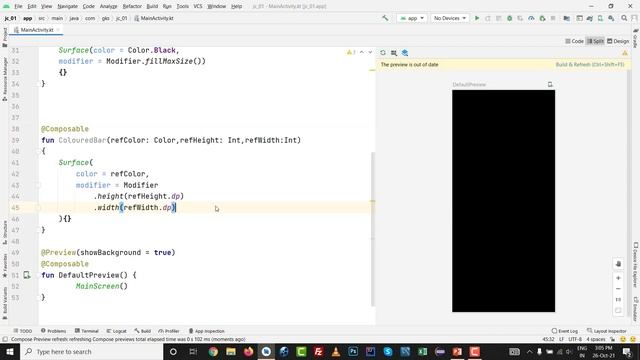Click the Type here to search box
This screenshot has height=360, width=640.
point(91,351)
